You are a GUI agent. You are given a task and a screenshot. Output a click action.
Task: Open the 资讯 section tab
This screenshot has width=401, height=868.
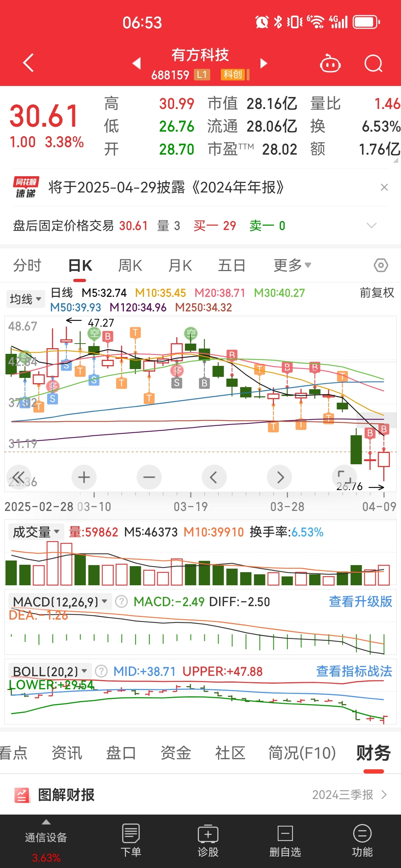tap(67, 753)
